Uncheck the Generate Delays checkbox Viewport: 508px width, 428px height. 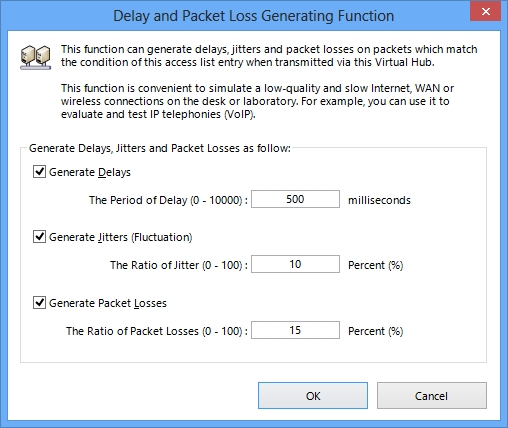click(39, 172)
